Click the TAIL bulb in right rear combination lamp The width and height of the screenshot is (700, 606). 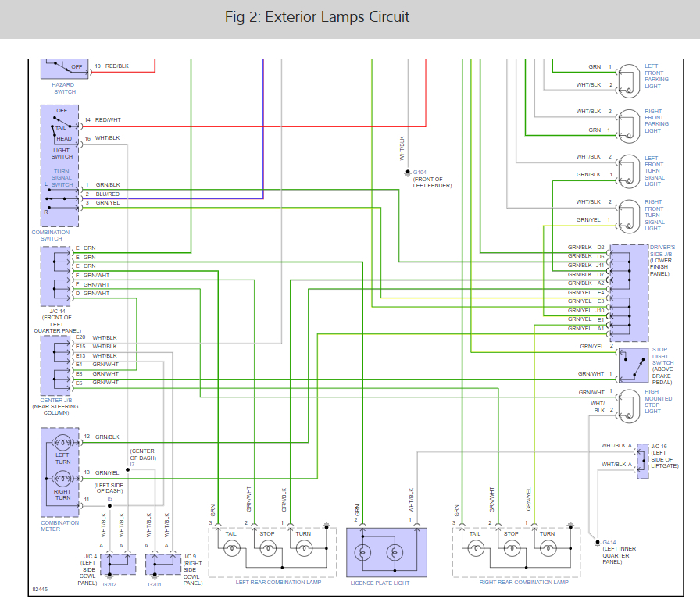click(476, 548)
